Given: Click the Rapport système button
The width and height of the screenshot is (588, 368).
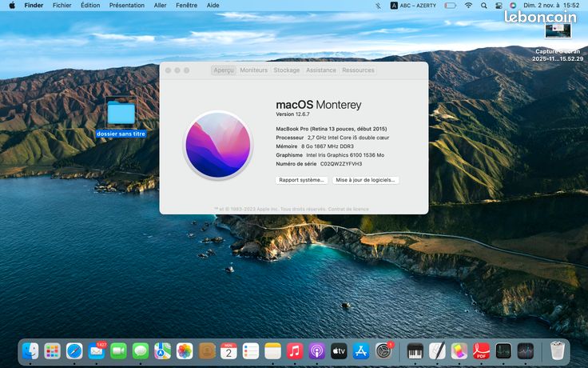Looking at the screenshot, I should pyautogui.click(x=301, y=180).
